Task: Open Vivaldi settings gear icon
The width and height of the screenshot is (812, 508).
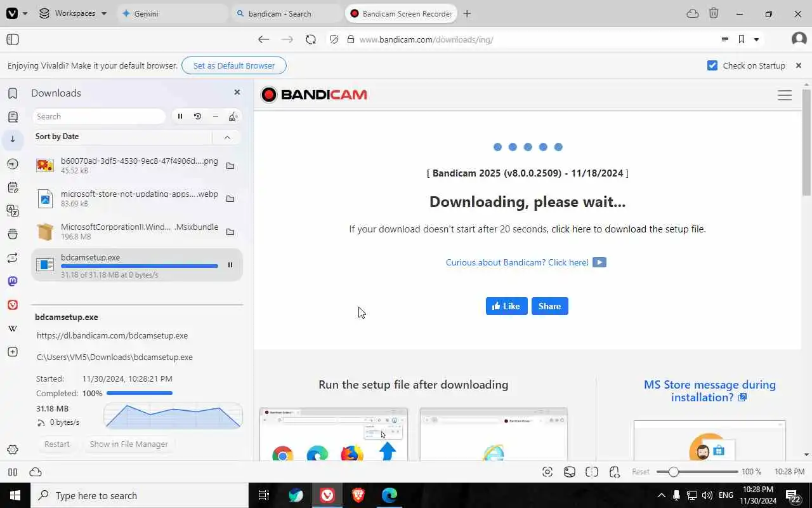Action: (x=12, y=450)
